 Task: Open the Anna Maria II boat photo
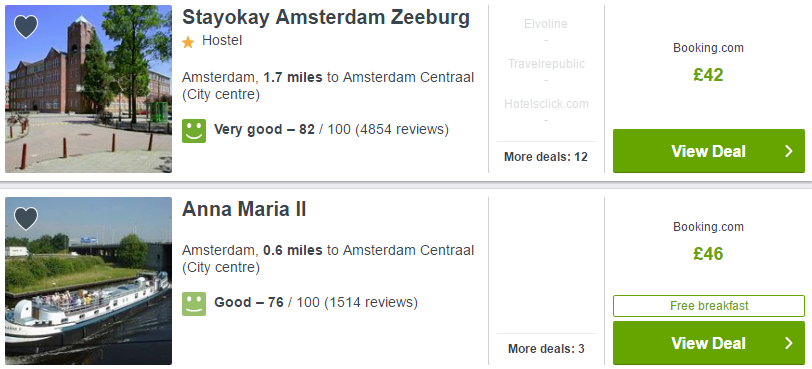pyautogui.click(x=89, y=281)
